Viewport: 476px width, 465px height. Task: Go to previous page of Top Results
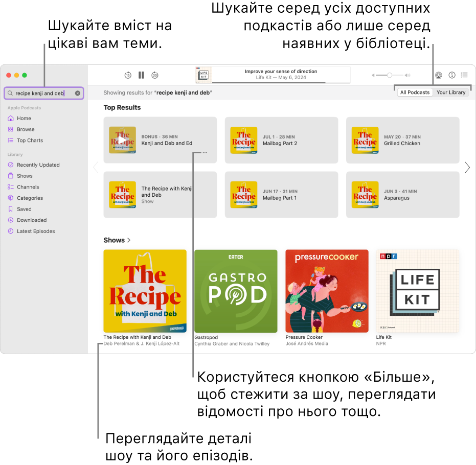point(96,168)
